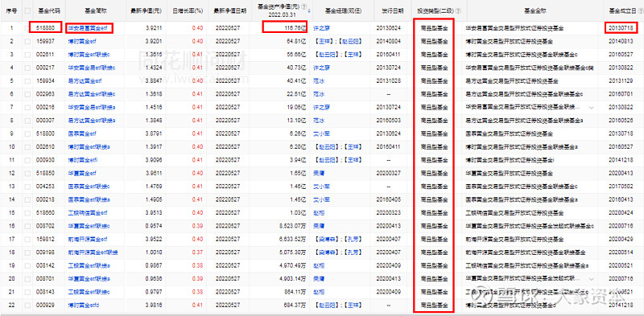
Task: Select checkbox beside fund 518850
Action: click(x=27, y=173)
